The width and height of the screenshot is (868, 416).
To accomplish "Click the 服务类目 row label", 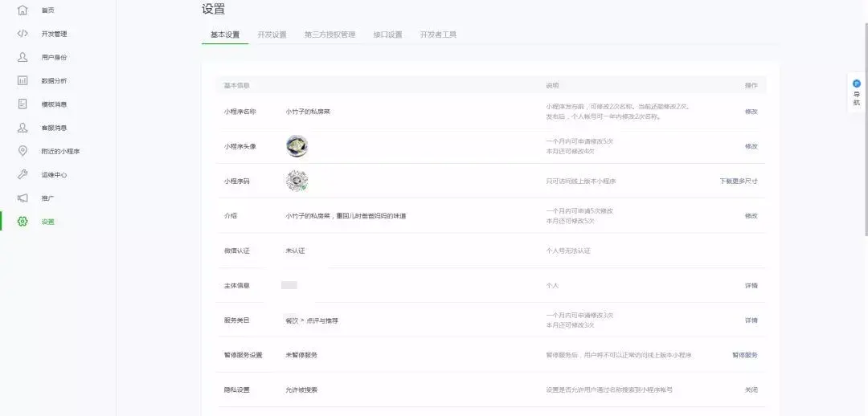I will (x=236, y=320).
